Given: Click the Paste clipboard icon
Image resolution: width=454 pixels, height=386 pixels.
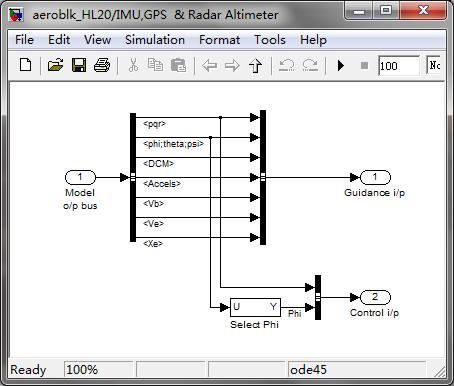Looking at the screenshot, I should point(178,65).
